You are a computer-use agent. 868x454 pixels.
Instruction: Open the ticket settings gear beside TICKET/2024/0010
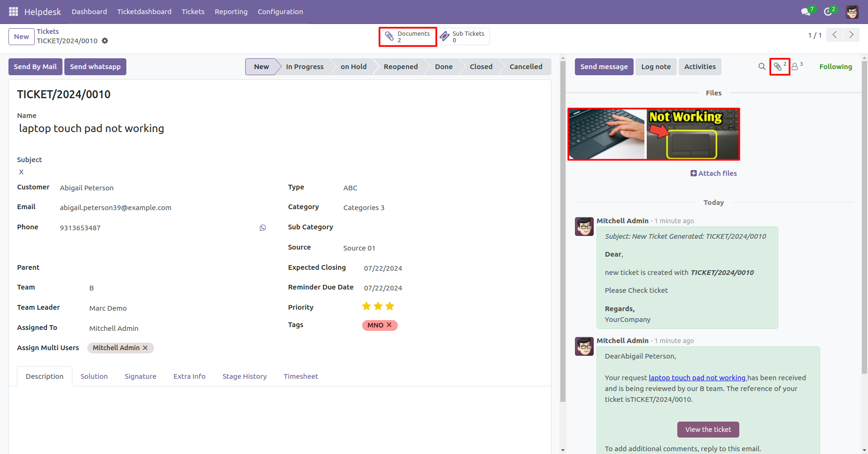tap(105, 41)
